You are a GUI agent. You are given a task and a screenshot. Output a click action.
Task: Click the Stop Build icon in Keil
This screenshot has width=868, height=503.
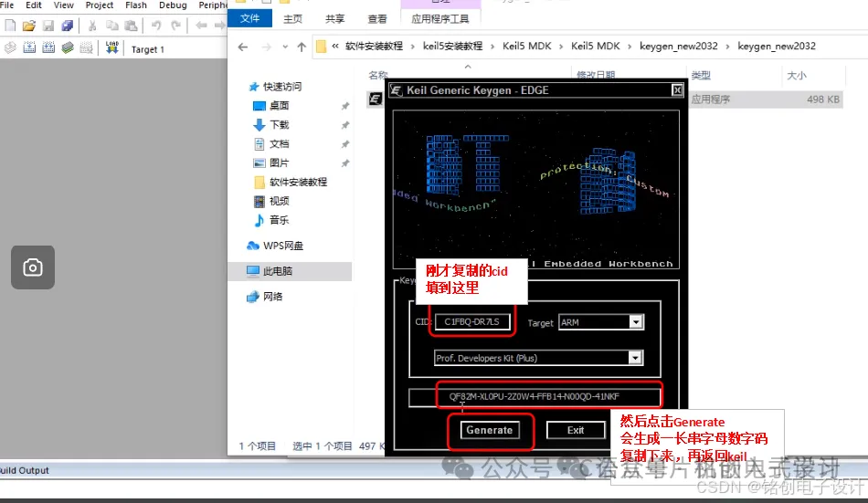click(87, 48)
